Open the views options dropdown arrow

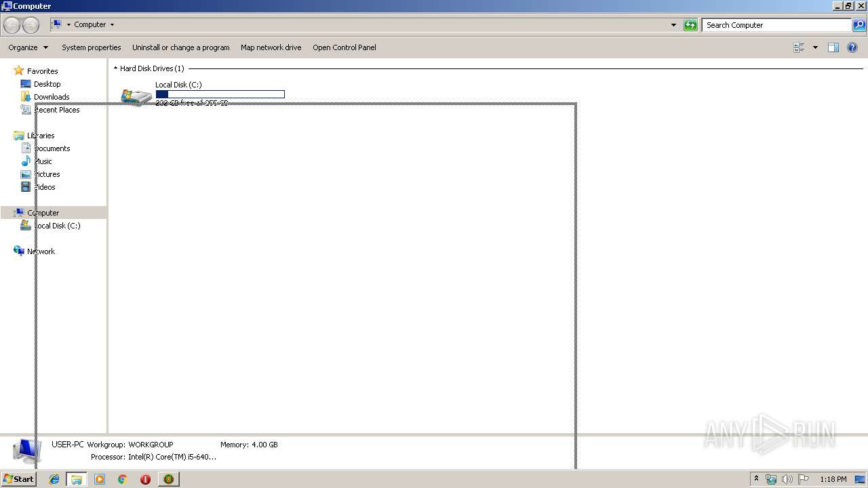point(815,47)
